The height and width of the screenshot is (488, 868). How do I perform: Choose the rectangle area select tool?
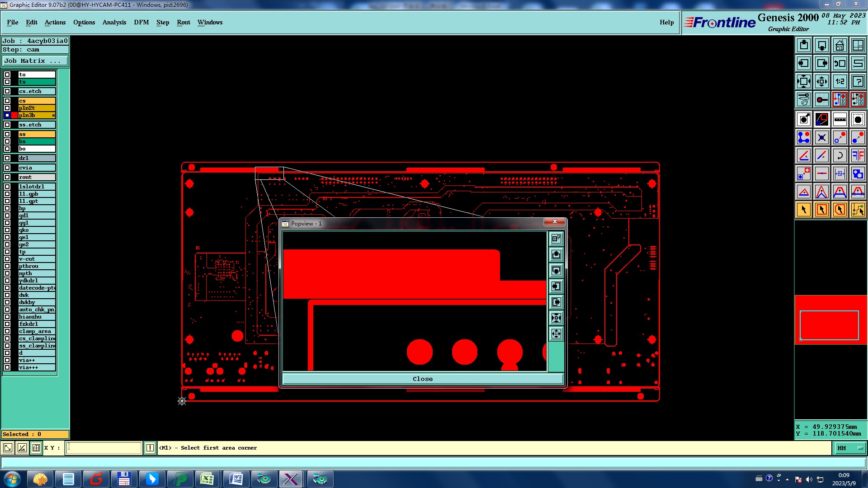pyautogui.click(x=821, y=210)
